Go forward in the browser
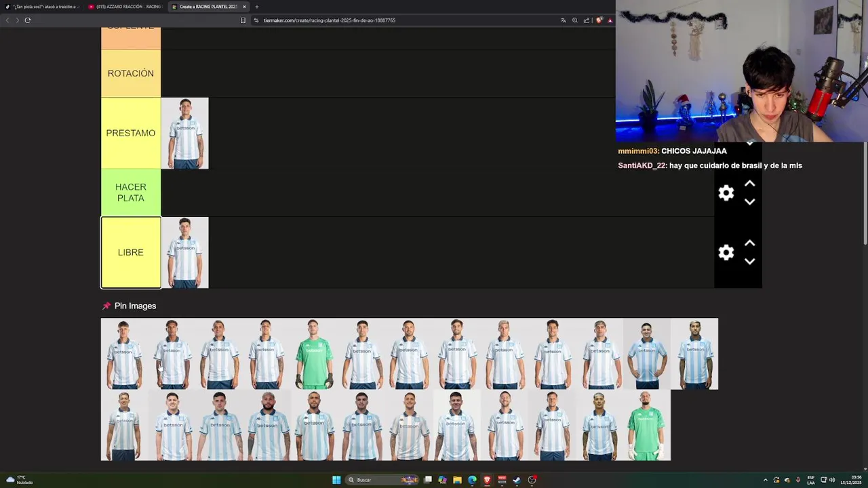The width and height of the screenshot is (868, 488). 17,20
